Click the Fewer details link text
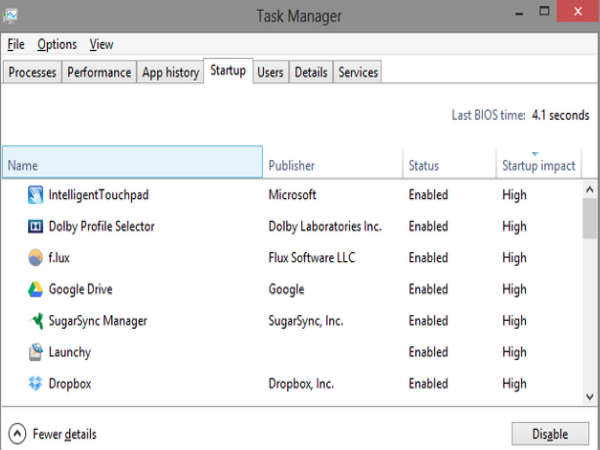600x450 pixels. coord(65,434)
